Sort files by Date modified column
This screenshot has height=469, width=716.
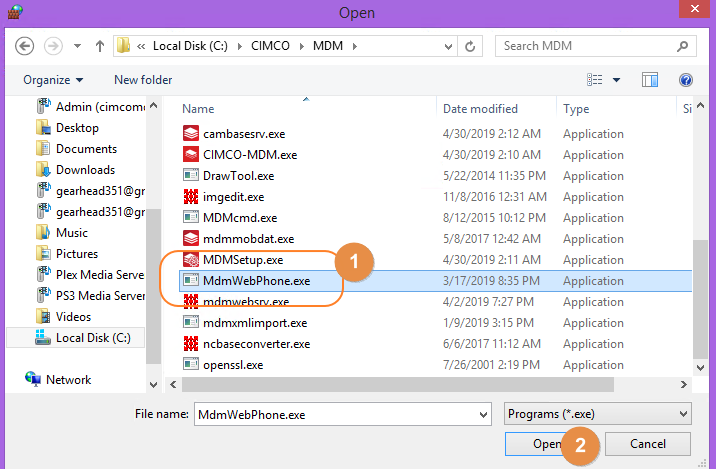tap(480, 109)
